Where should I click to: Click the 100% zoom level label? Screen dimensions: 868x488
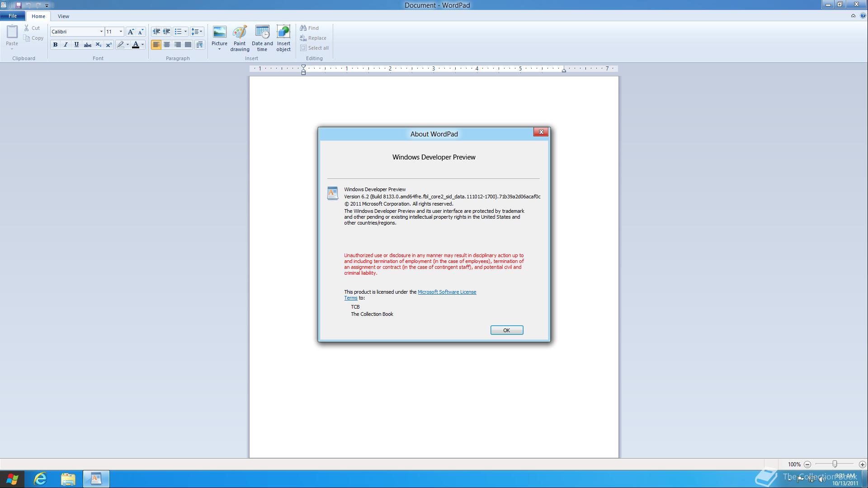click(x=794, y=465)
